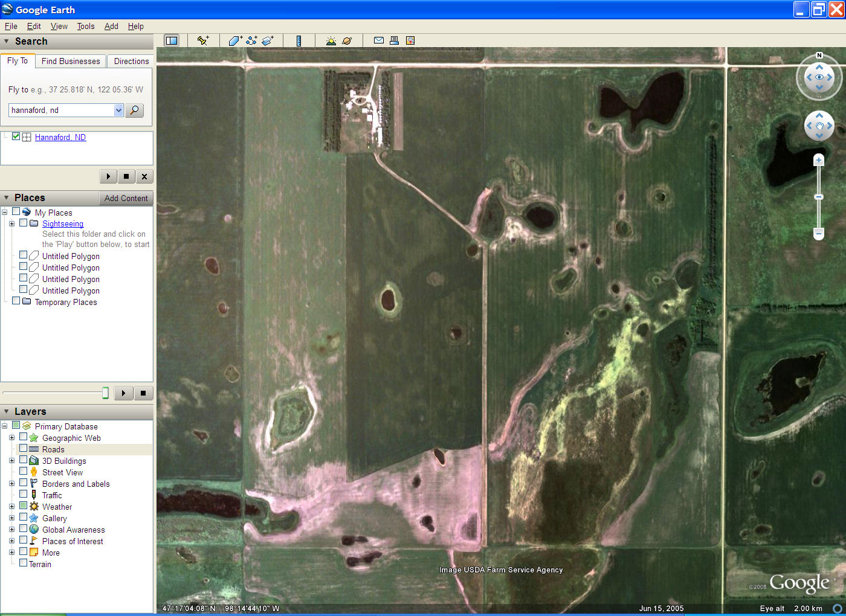The image size is (846, 616).
Task: Check the My Places checkbox
Action: pyautogui.click(x=16, y=211)
